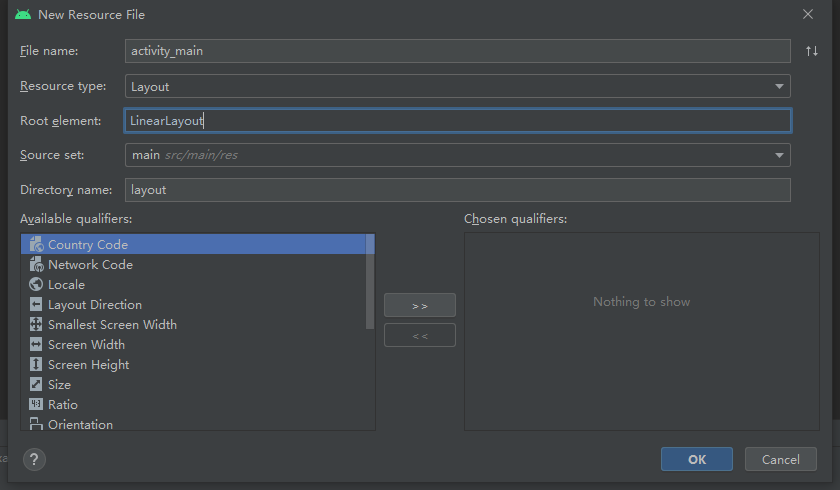
Task: Open the Resource type dropdown
Action: coord(778,87)
